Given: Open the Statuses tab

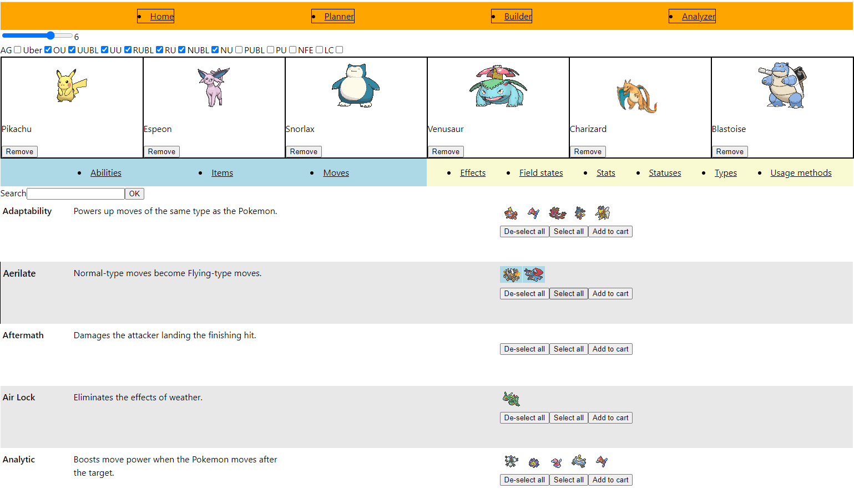Looking at the screenshot, I should click(665, 173).
